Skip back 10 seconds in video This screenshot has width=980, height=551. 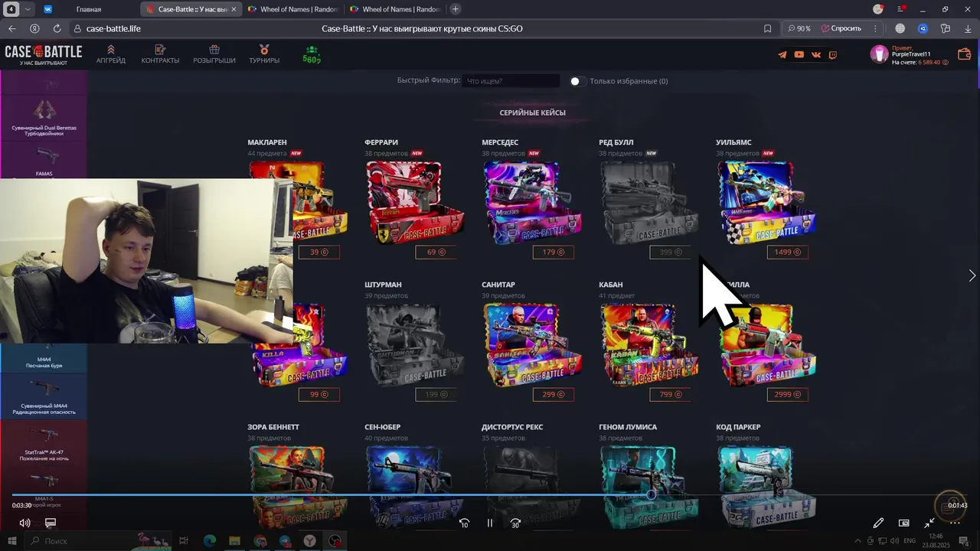[464, 523]
